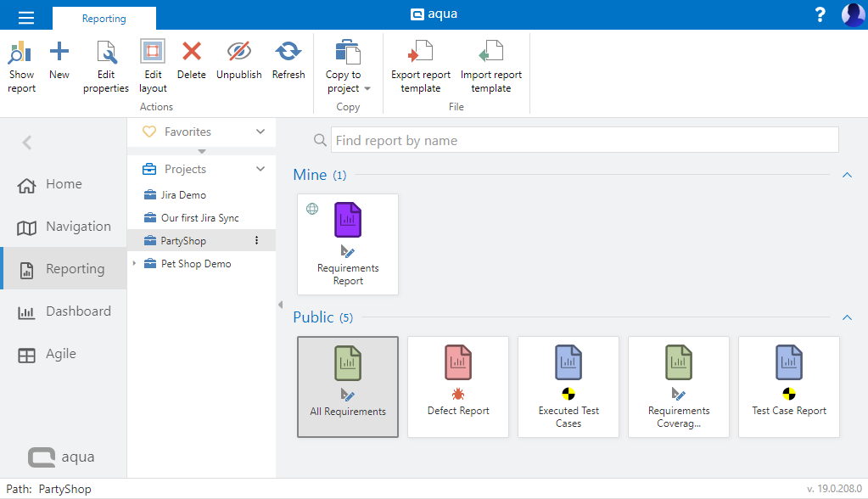Create a new report with New
Viewport: 868px width, 499px height.
(59, 53)
